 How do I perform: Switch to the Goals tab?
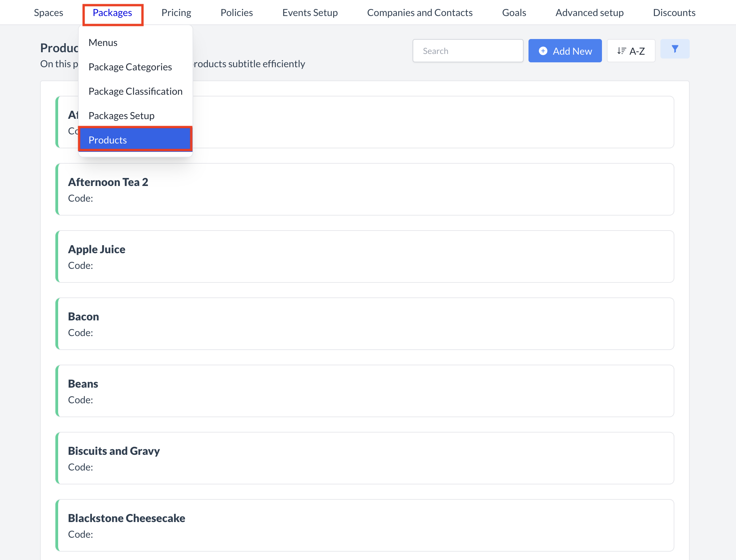(x=514, y=13)
